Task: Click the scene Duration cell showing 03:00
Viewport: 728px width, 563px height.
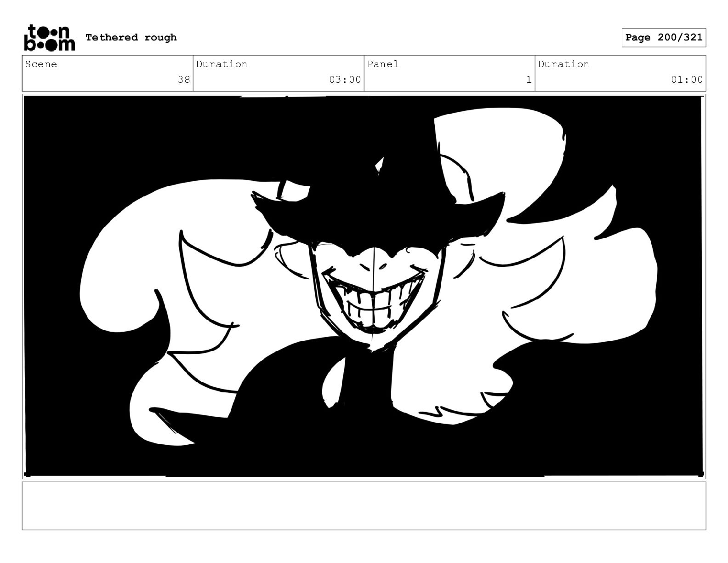Action: tap(279, 74)
